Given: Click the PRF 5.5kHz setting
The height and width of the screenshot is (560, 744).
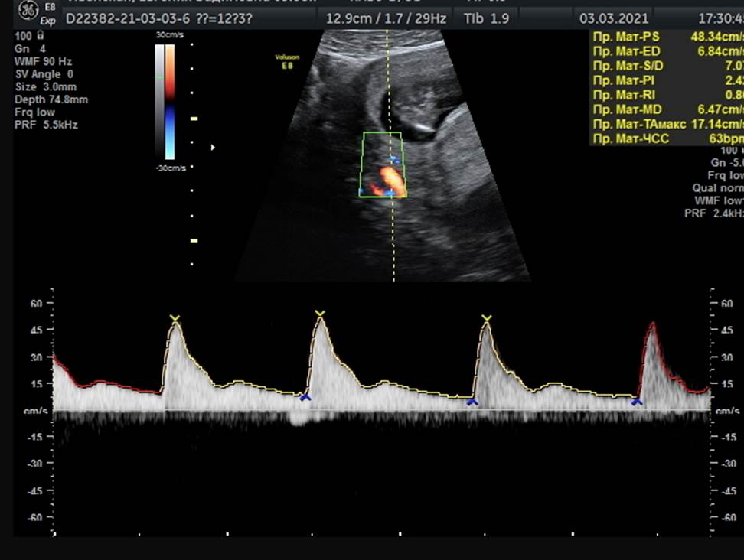Looking at the screenshot, I should pyautogui.click(x=46, y=125).
